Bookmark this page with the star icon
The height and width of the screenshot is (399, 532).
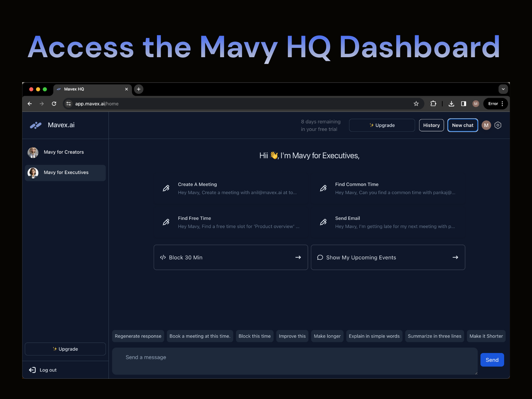(416, 104)
